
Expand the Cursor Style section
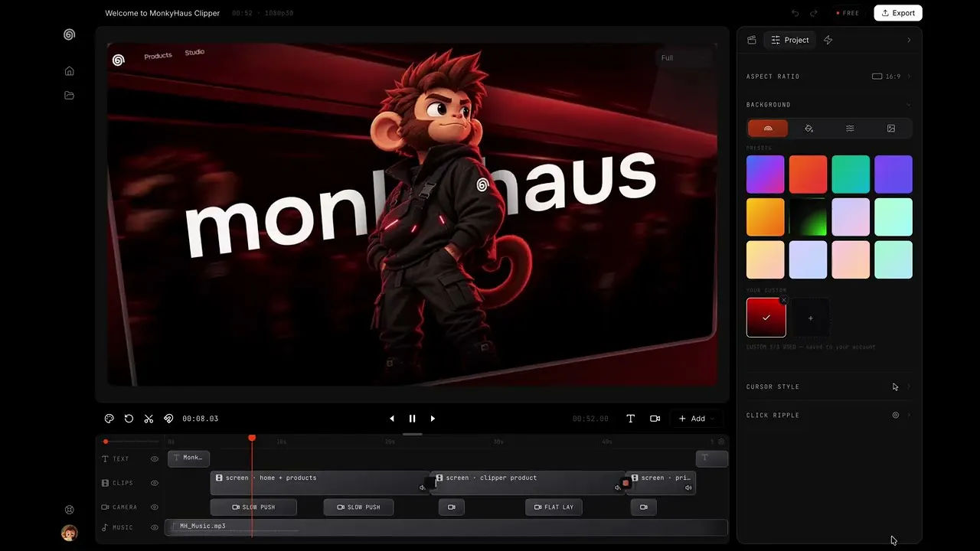point(829,386)
